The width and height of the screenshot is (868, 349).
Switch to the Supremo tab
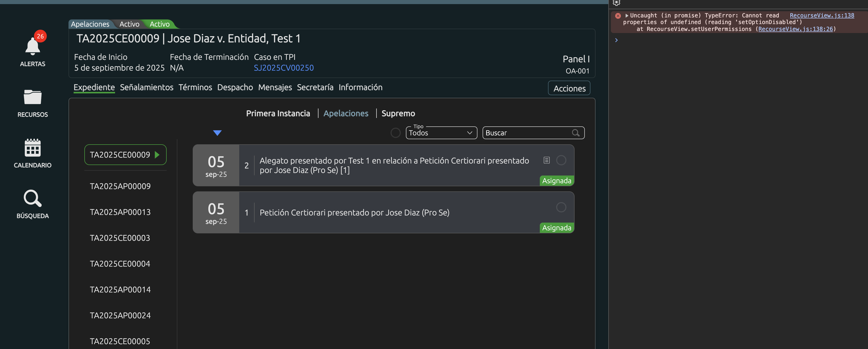point(398,113)
